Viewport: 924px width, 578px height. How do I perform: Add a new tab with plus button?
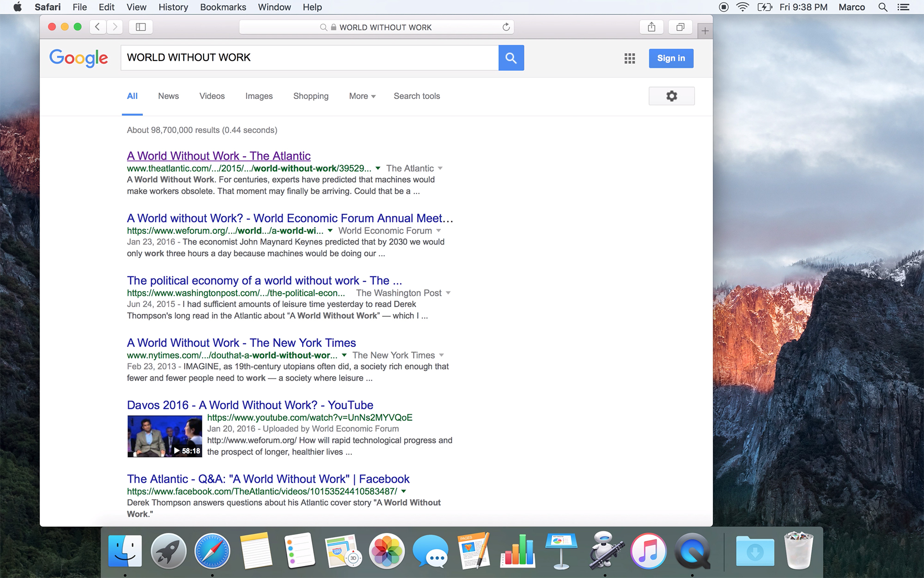(705, 31)
